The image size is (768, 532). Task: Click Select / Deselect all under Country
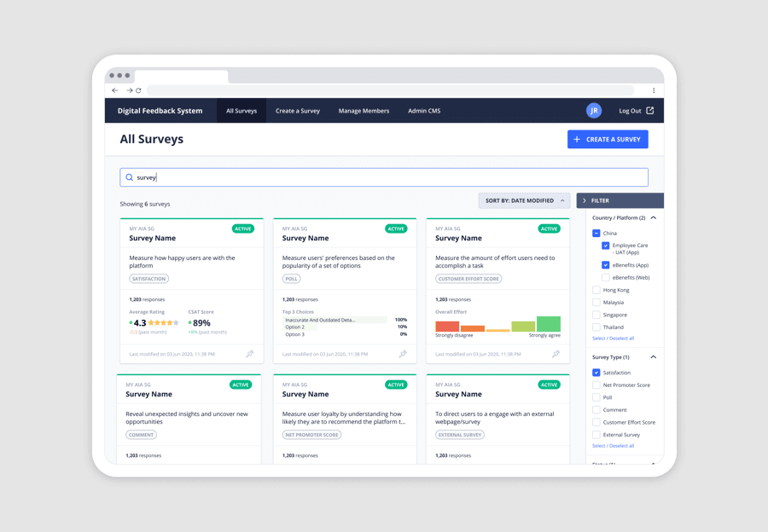[x=613, y=338]
